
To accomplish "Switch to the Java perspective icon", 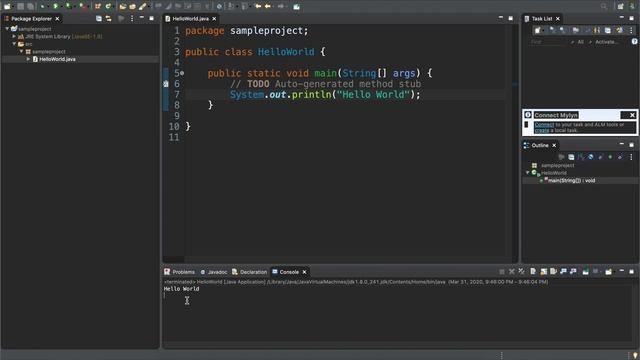I will 633,7.
